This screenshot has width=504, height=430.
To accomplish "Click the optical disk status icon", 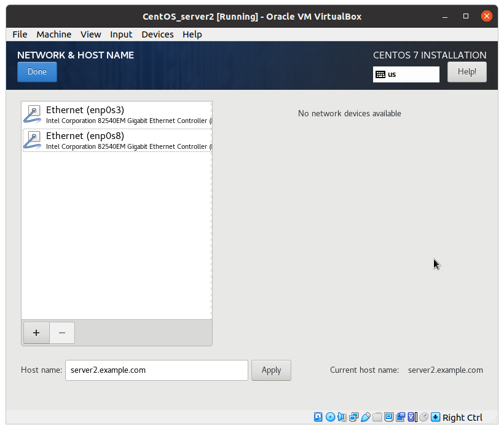I will pyautogui.click(x=331, y=417).
